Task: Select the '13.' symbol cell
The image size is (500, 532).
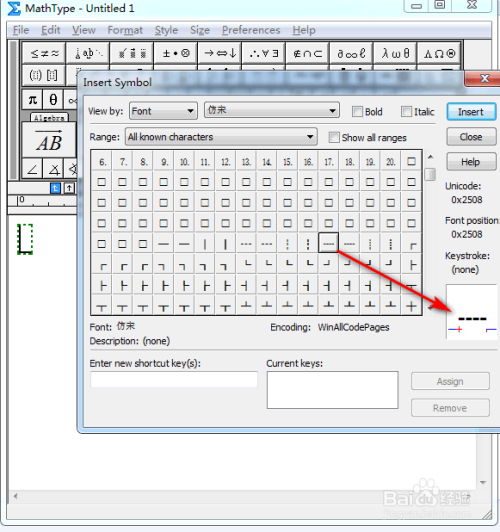Action: click(246, 162)
